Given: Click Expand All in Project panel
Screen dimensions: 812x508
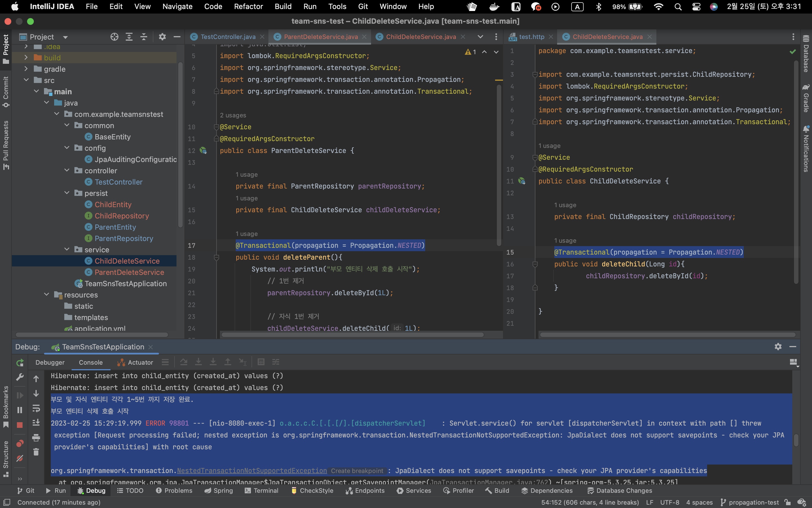Looking at the screenshot, I should [129, 37].
